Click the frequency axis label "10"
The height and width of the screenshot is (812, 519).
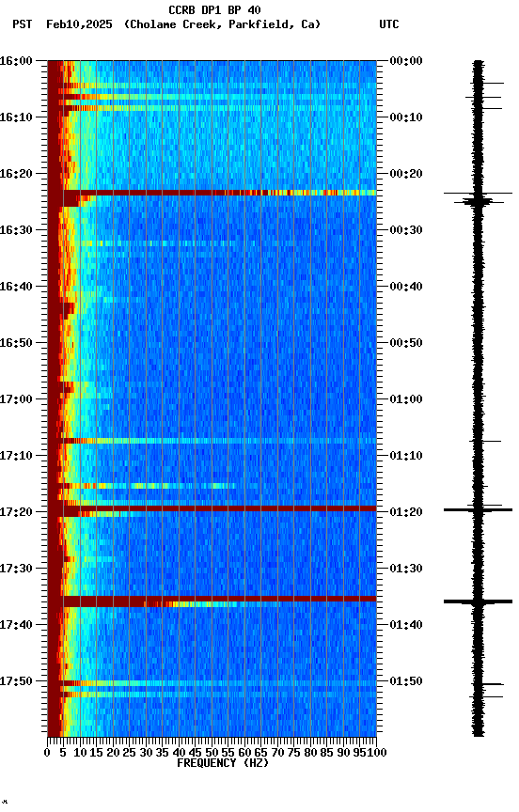click(80, 753)
